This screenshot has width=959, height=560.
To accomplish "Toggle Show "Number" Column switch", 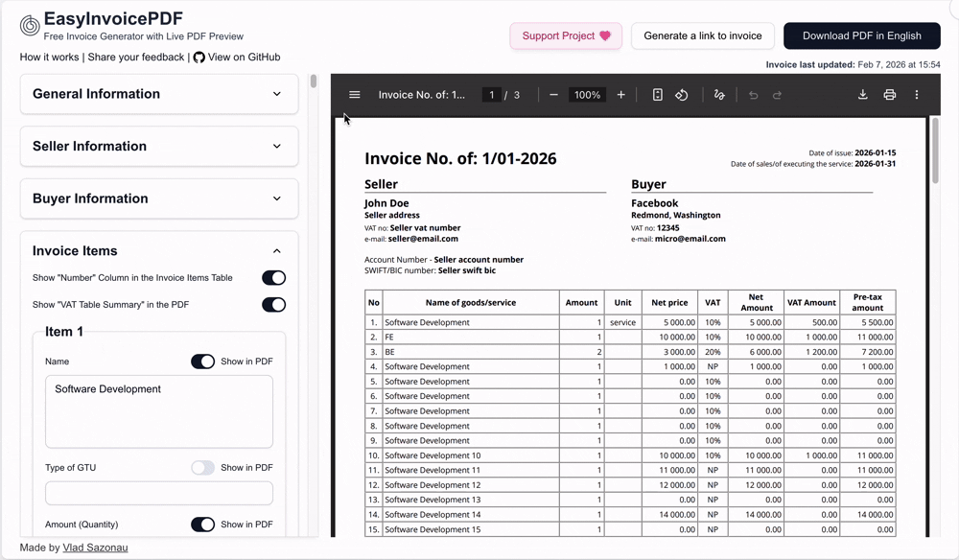I will (x=273, y=277).
